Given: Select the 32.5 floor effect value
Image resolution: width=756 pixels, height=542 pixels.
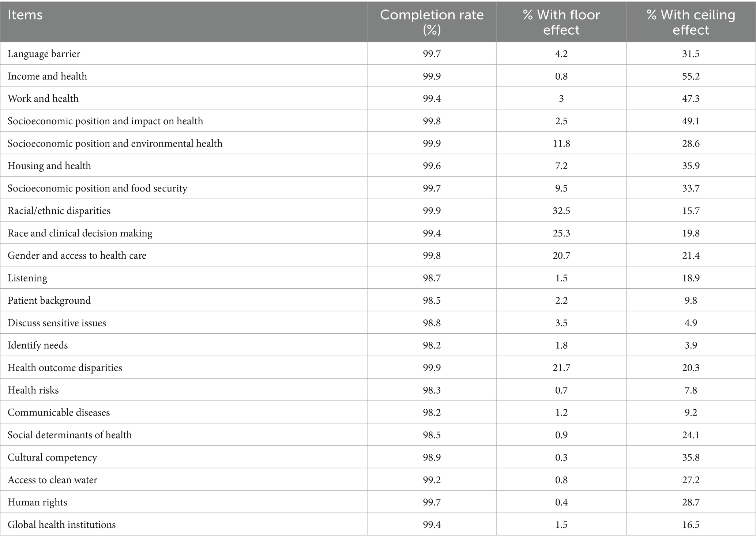Looking at the screenshot, I should [x=561, y=211].
